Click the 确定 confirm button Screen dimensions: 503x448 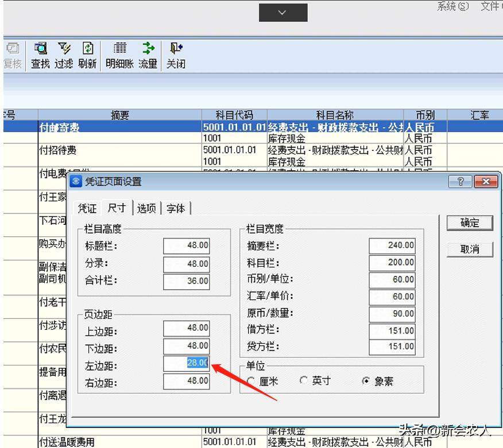click(x=469, y=223)
